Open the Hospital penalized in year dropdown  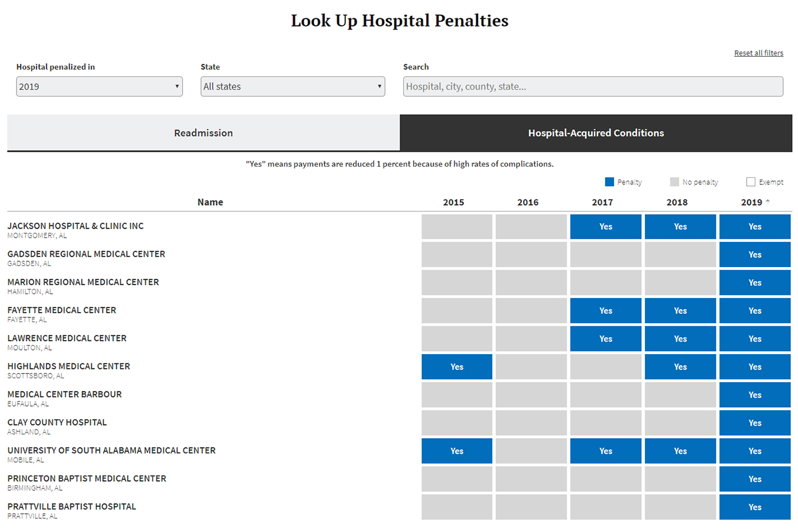point(99,86)
